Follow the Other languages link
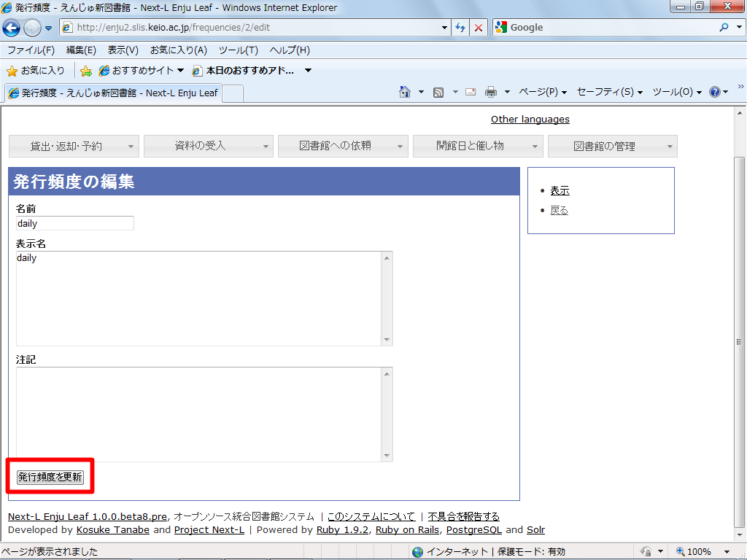The height and width of the screenshot is (560, 747). 530,120
